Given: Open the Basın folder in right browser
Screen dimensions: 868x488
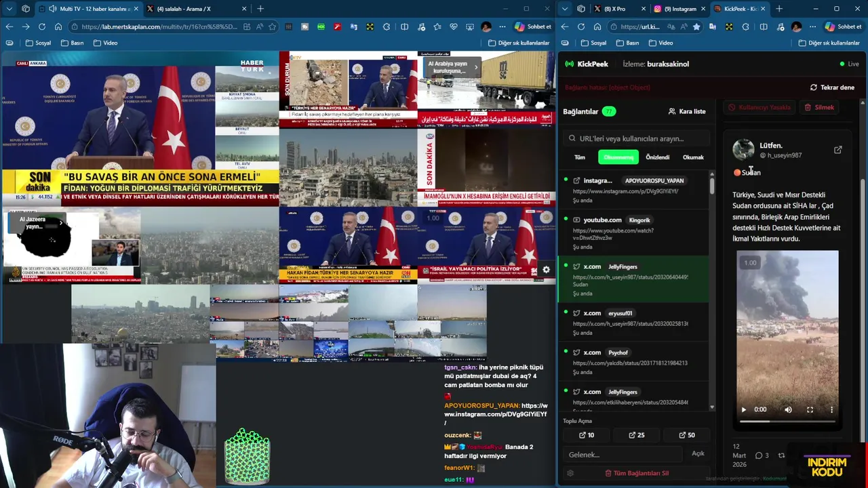Looking at the screenshot, I should [x=627, y=43].
